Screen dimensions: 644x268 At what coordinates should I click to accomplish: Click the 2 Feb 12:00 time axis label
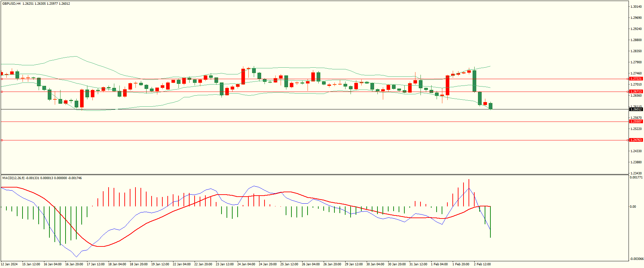pyautogui.click(x=482, y=264)
